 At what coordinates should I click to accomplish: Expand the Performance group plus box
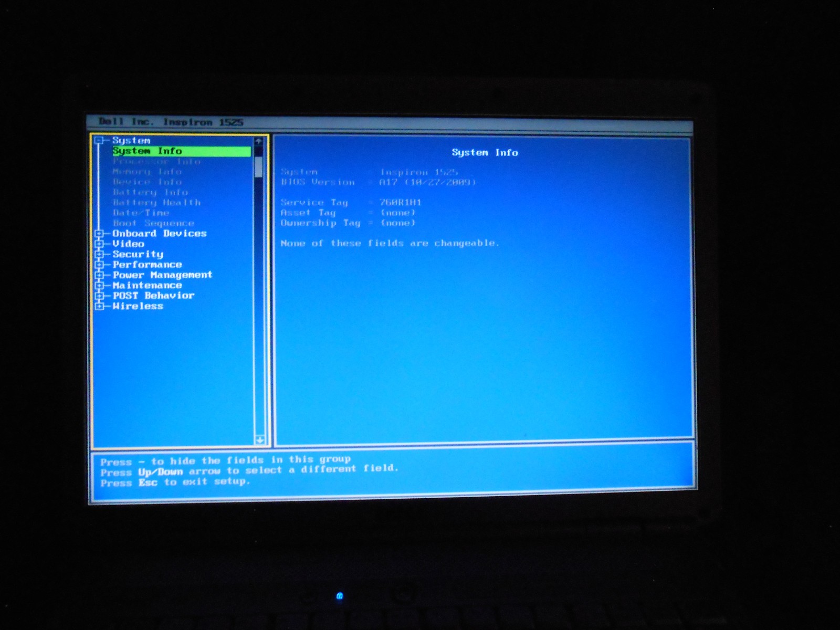pyautogui.click(x=99, y=265)
